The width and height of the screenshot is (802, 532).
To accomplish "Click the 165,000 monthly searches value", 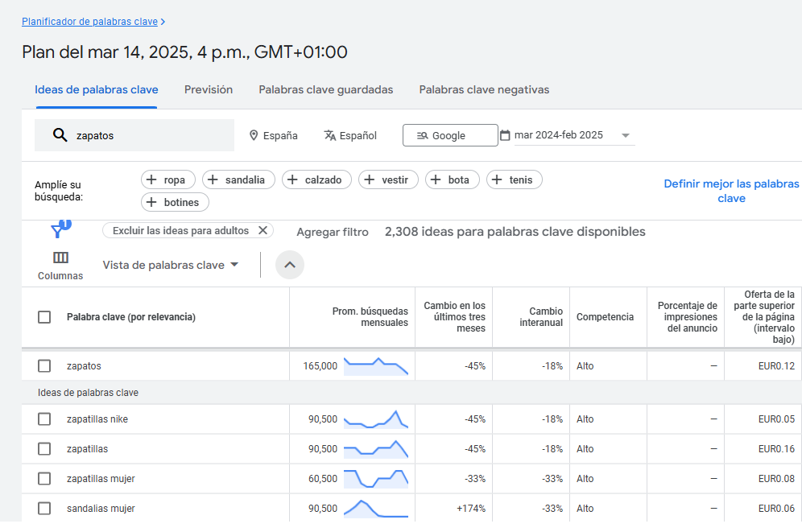I will [x=320, y=366].
